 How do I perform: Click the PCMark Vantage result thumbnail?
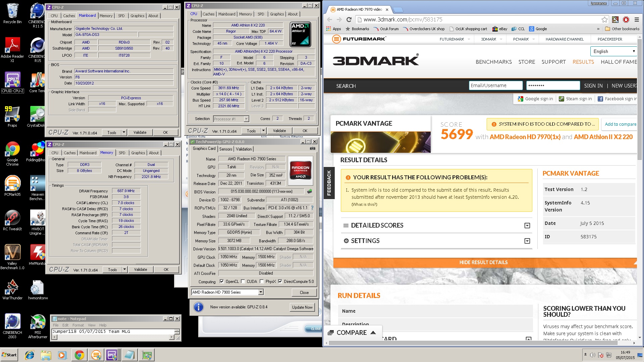click(380, 142)
